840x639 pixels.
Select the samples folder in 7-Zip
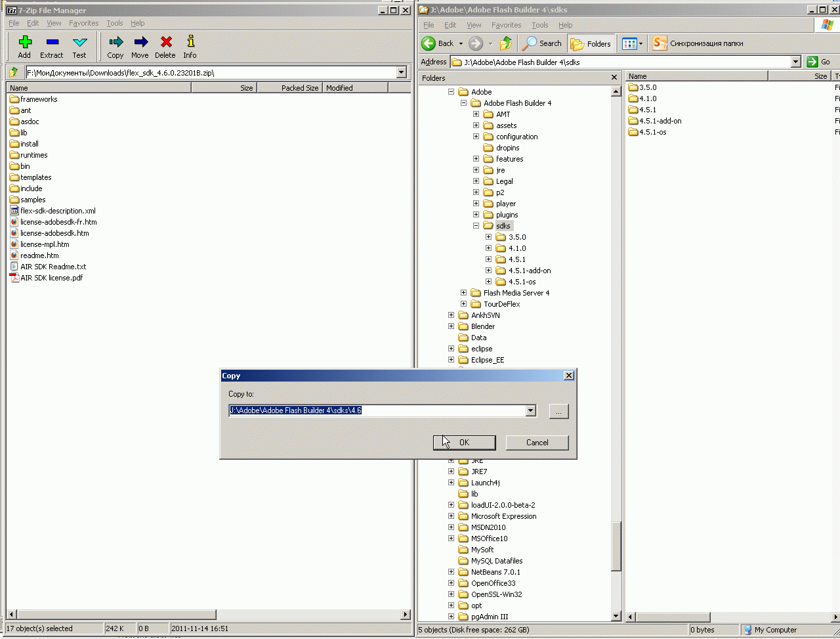coord(28,200)
